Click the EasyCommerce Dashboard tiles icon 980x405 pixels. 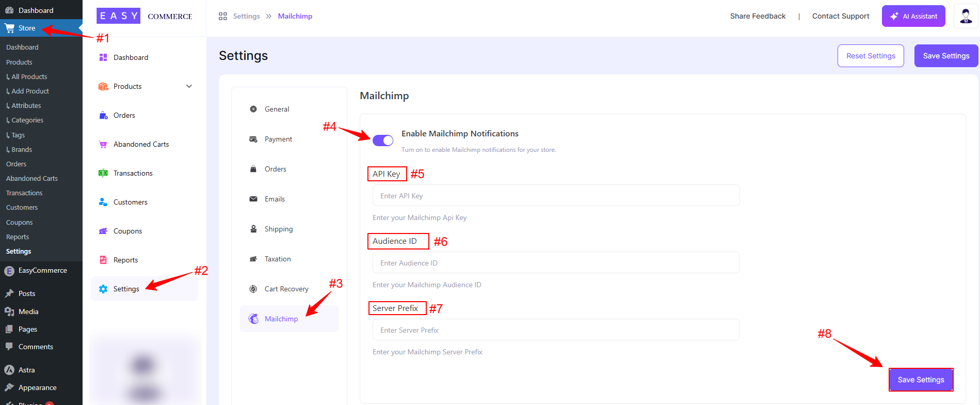tap(103, 57)
